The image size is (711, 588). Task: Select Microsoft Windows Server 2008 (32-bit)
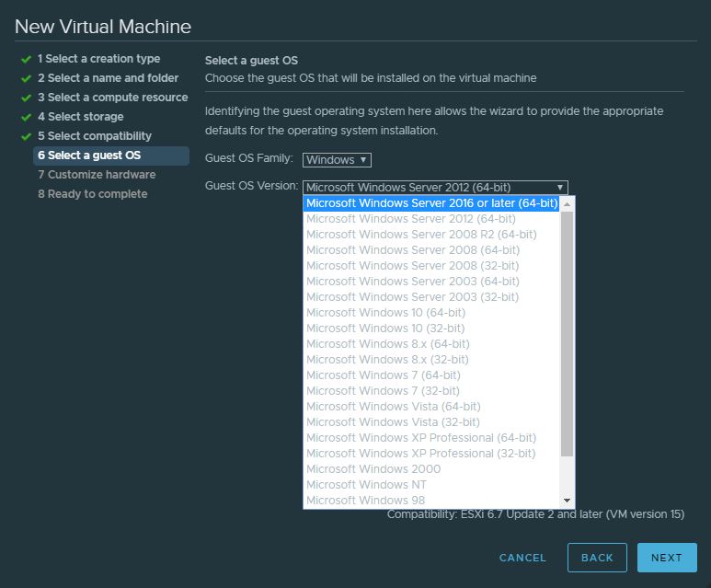[x=431, y=266]
